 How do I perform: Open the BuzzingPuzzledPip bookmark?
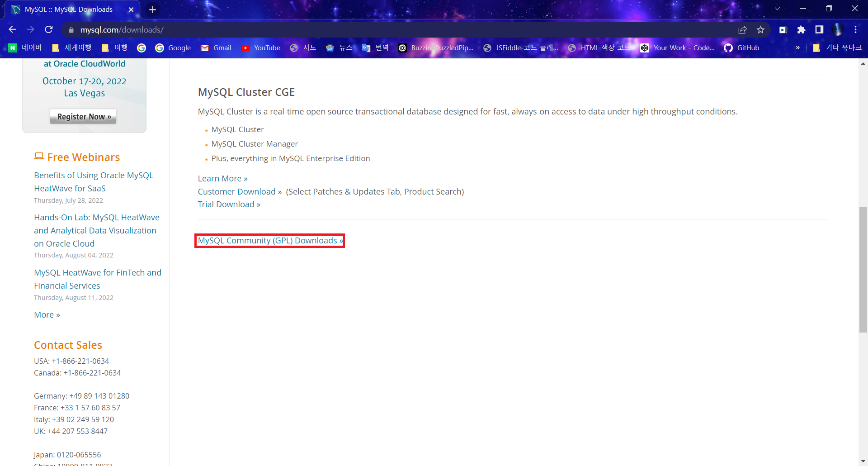[x=436, y=48]
